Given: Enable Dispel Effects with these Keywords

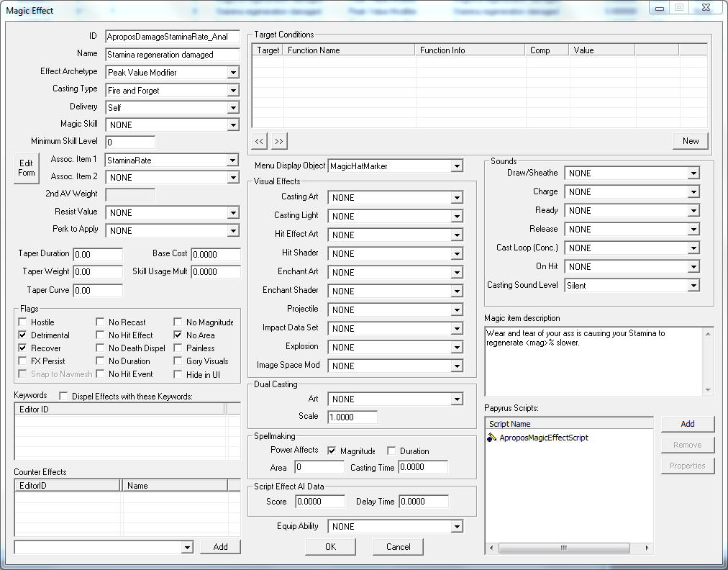Looking at the screenshot, I should pyautogui.click(x=63, y=397).
